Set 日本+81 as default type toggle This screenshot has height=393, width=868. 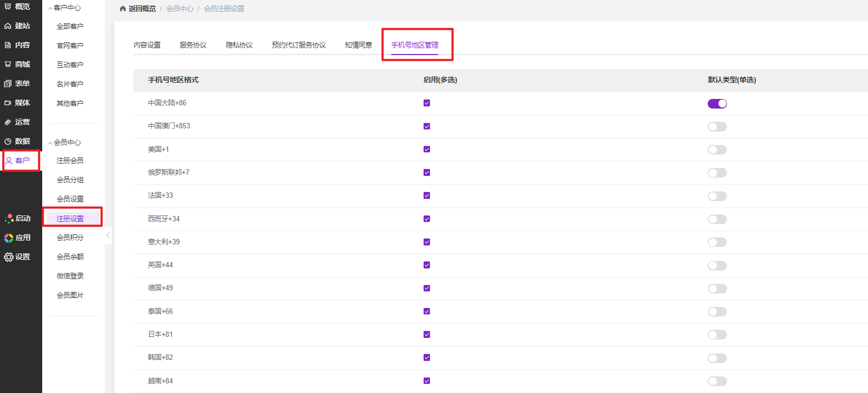tap(717, 335)
